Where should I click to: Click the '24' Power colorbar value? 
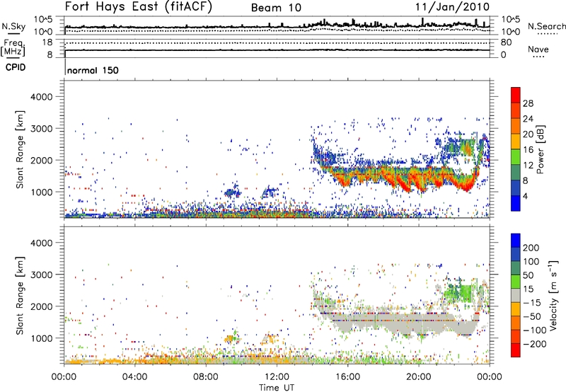tap(528, 119)
